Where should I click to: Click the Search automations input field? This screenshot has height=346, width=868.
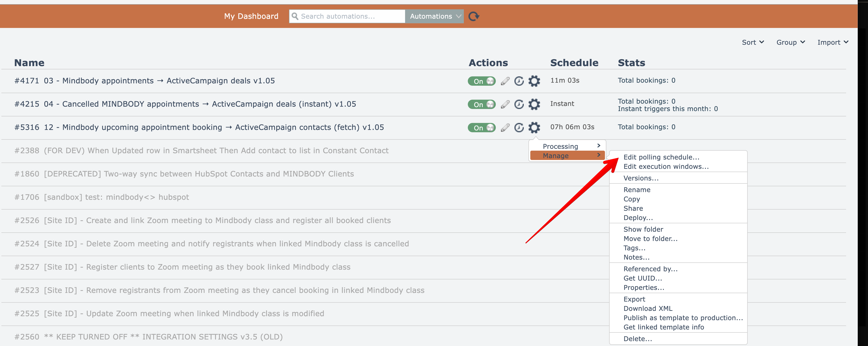[x=351, y=16]
